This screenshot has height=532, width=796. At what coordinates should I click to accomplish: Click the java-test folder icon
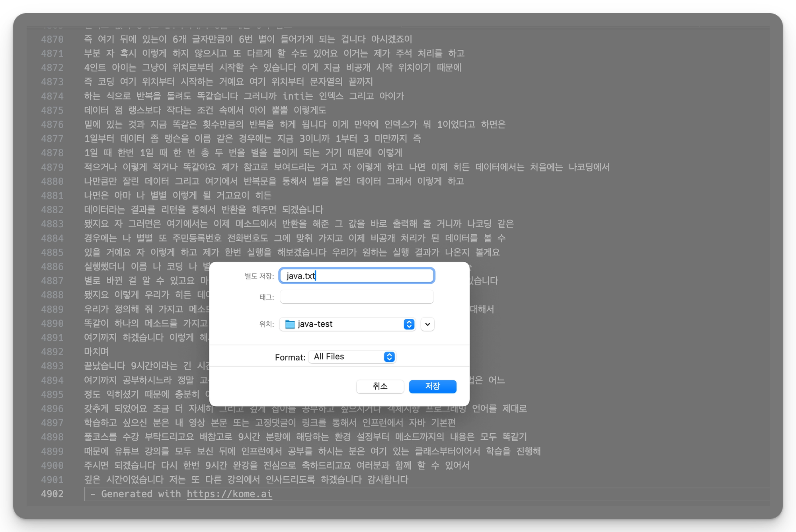click(290, 324)
